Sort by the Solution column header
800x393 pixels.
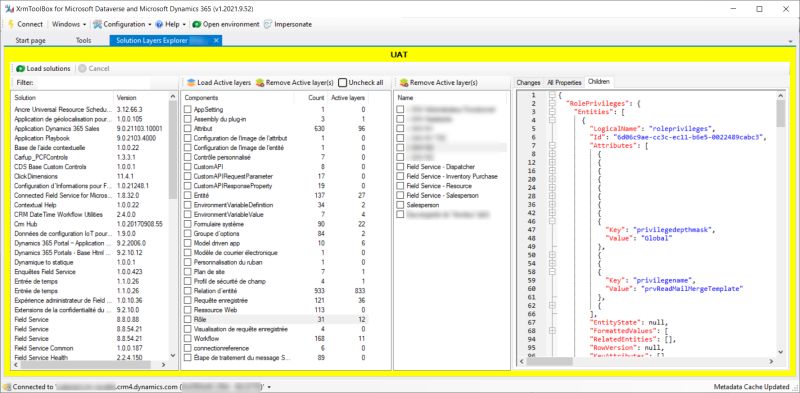[x=62, y=97]
